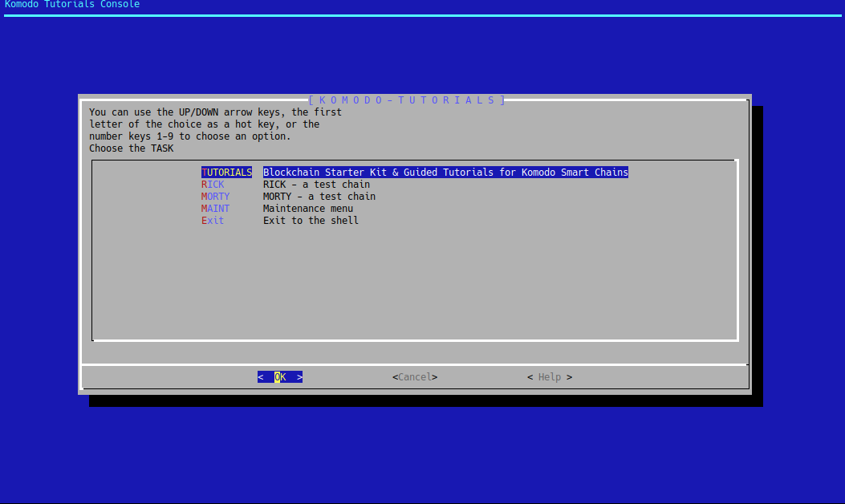Click the 'Exit to the shell' description
This screenshot has width=845, height=504.
coord(311,221)
